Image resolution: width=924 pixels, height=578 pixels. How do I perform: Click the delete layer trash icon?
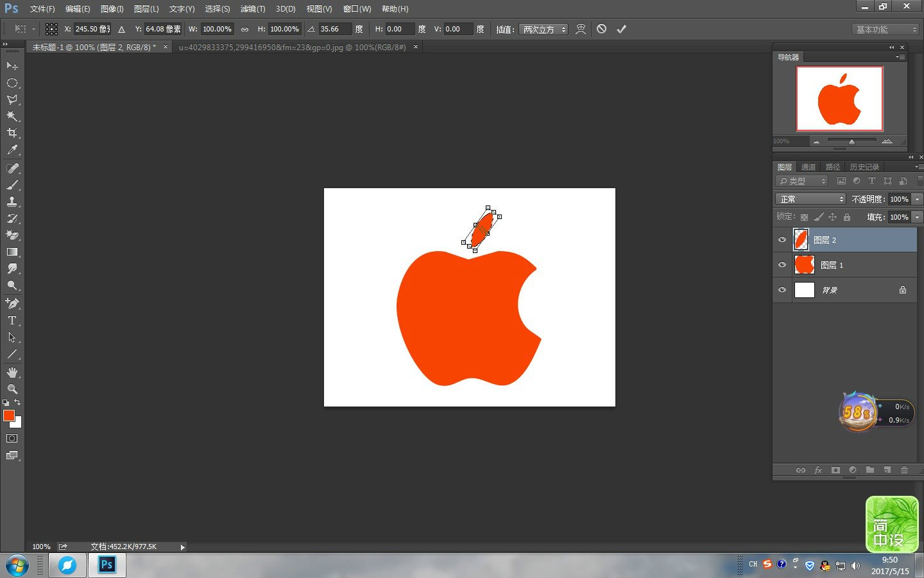coord(904,470)
